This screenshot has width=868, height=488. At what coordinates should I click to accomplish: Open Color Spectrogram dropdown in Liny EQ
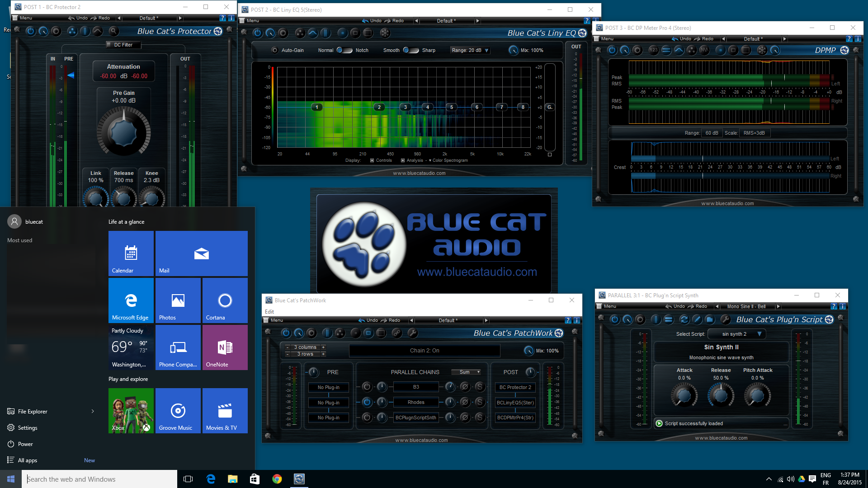[x=448, y=160]
